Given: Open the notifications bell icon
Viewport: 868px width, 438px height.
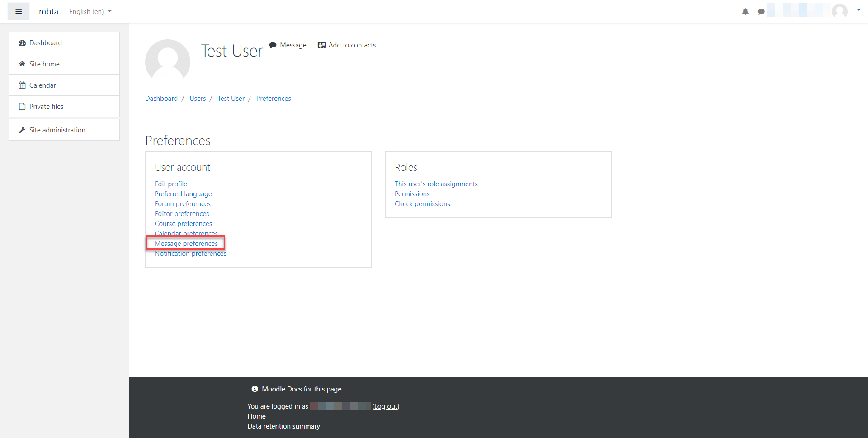Looking at the screenshot, I should tap(745, 12).
